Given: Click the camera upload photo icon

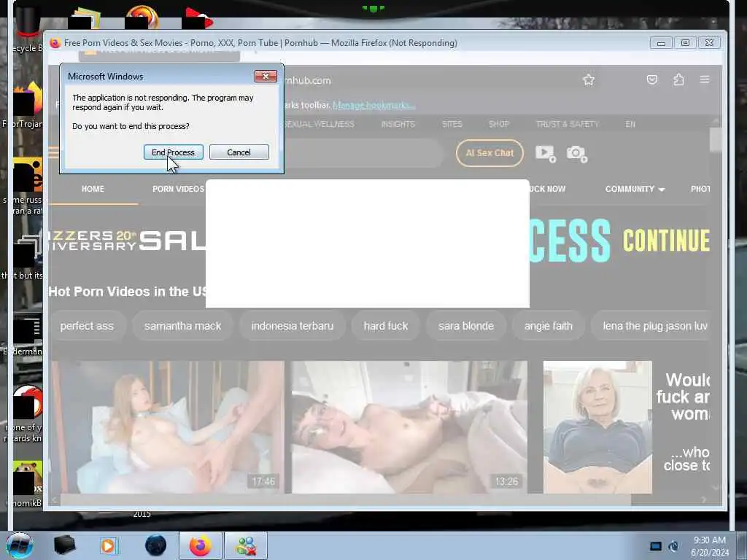Looking at the screenshot, I should (576, 153).
